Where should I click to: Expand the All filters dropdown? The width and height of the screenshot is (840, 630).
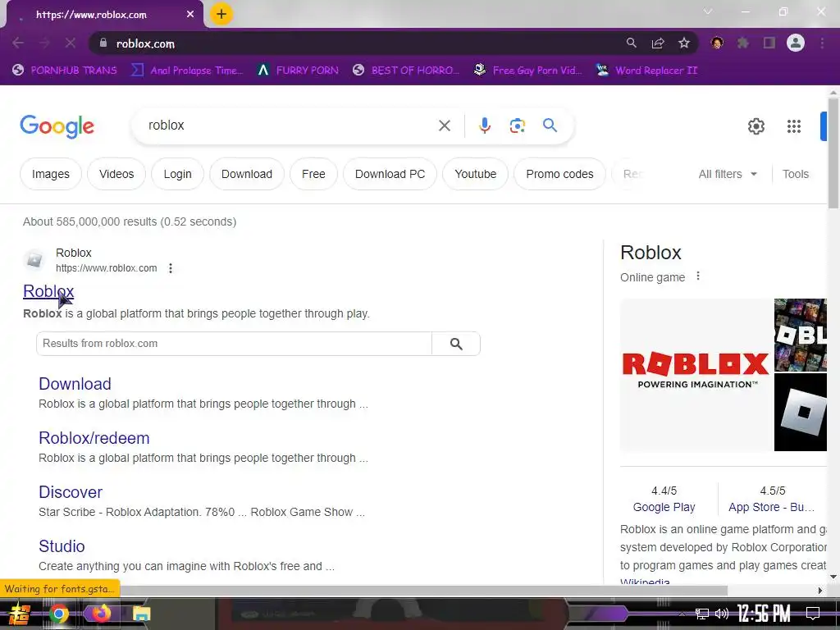(x=728, y=174)
